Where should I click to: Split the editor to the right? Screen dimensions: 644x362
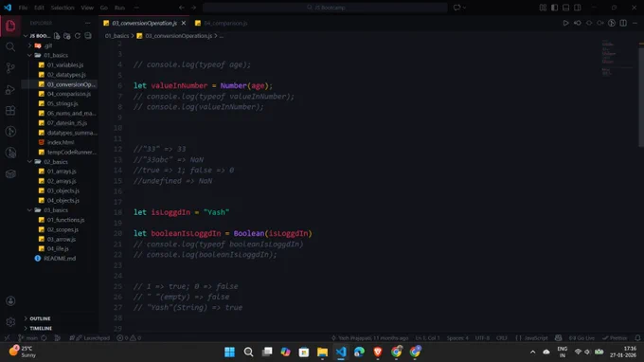coord(623,23)
